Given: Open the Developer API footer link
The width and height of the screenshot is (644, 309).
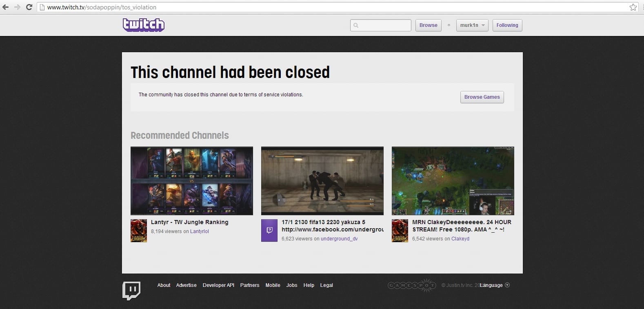Looking at the screenshot, I should (x=218, y=285).
